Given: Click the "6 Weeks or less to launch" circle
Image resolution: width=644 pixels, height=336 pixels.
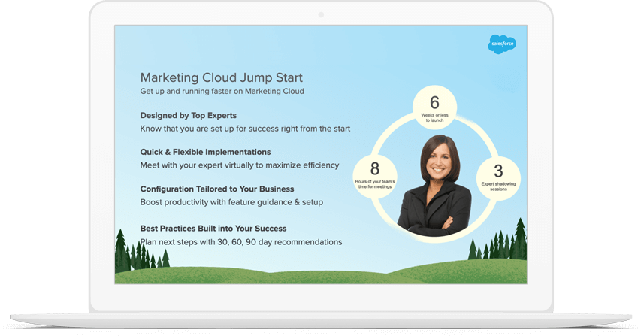Looking at the screenshot, I should [x=434, y=107].
